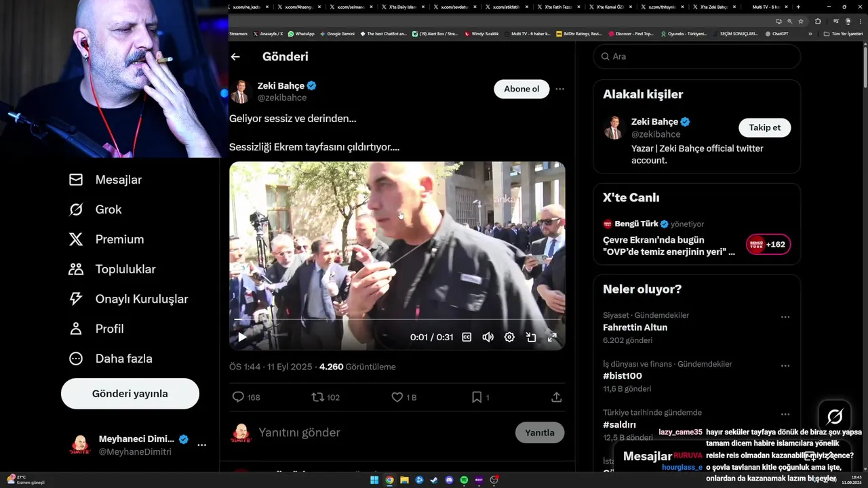The width and height of the screenshot is (868, 488).
Task: Switch to the x.com/sevdatur browser tab
Action: [455, 7]
